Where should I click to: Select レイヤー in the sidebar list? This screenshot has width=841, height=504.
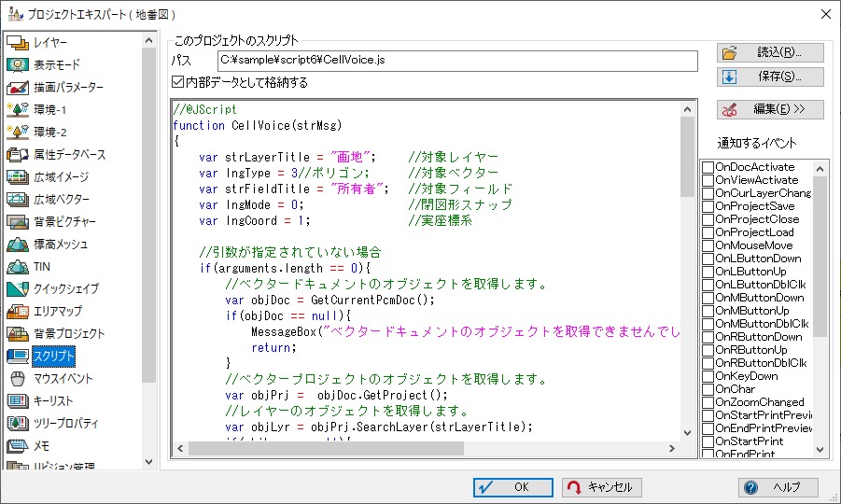(50, 42)
